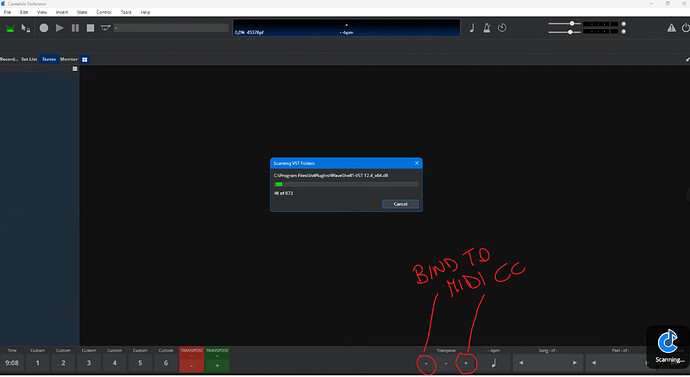690x377 pixels.
Task: Stop transport with the Stop button
Action: [90, 28]
